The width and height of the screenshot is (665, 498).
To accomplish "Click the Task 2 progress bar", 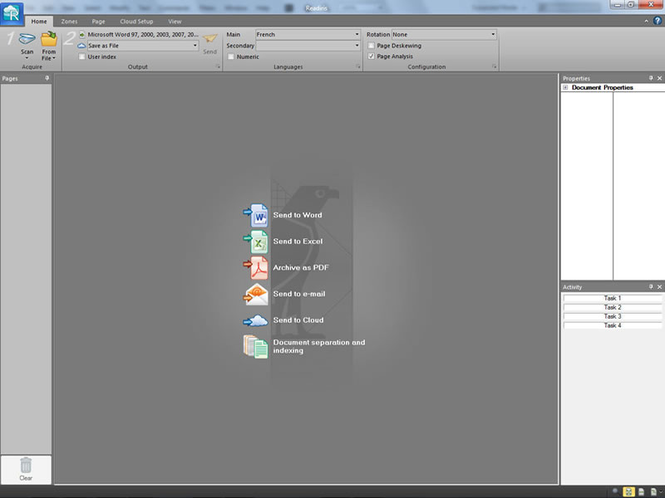I will tap(612, 307).
